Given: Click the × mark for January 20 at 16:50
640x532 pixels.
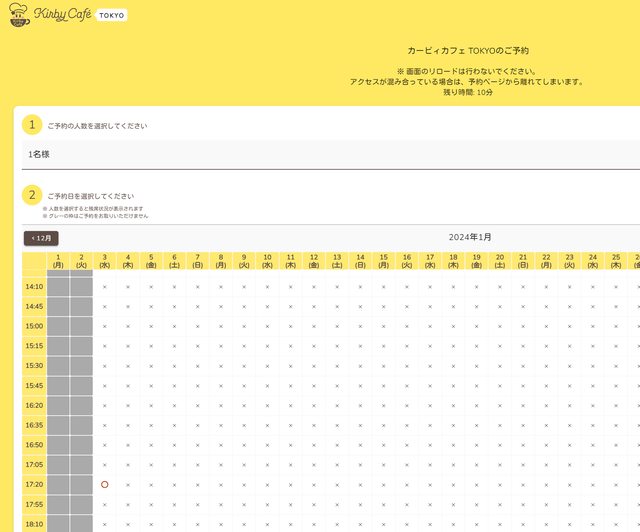Looking at the screenshot, I should click(x=500, y=444).
